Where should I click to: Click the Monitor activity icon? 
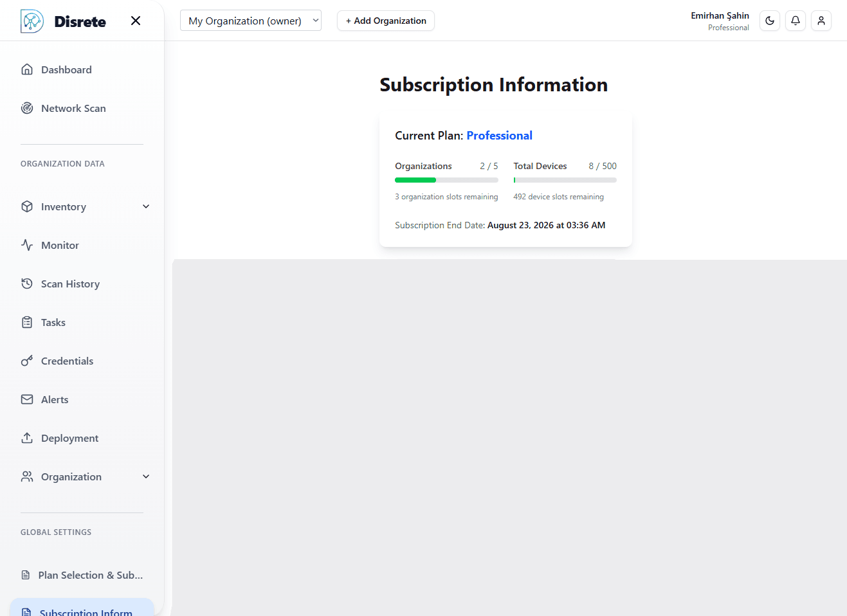(27, 245)
